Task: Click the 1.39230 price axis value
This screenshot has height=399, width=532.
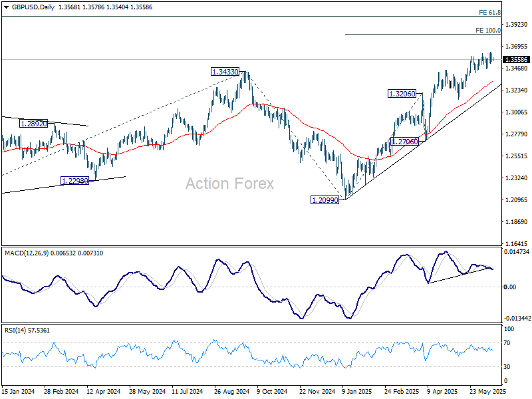Action: [x=516, y=25]
